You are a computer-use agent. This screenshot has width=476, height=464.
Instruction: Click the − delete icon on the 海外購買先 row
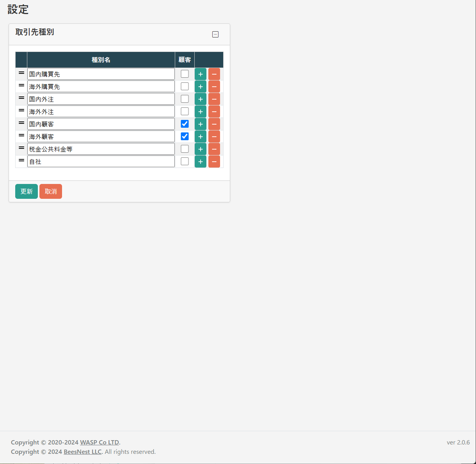(214, 86)
